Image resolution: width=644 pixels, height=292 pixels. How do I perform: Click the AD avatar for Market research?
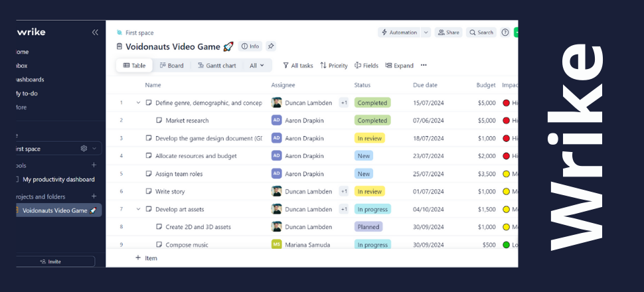click(x=276, y=120)
